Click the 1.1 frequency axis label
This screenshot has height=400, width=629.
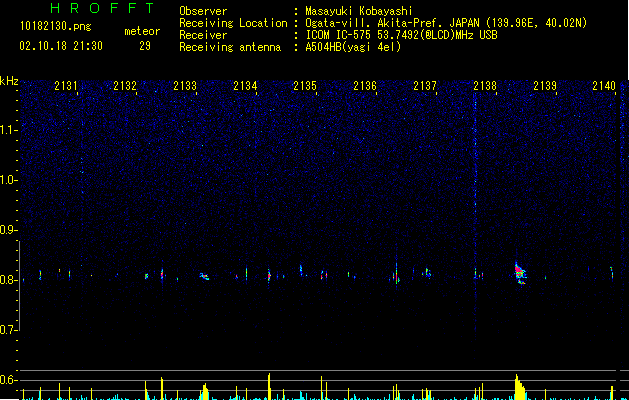click(8, 130)
